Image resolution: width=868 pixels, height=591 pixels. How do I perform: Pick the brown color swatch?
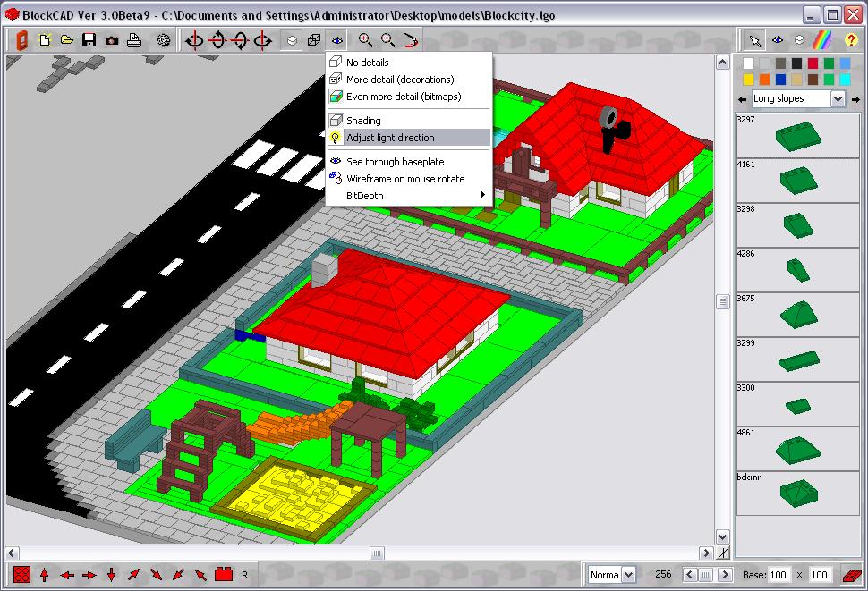tap(813, 80)
